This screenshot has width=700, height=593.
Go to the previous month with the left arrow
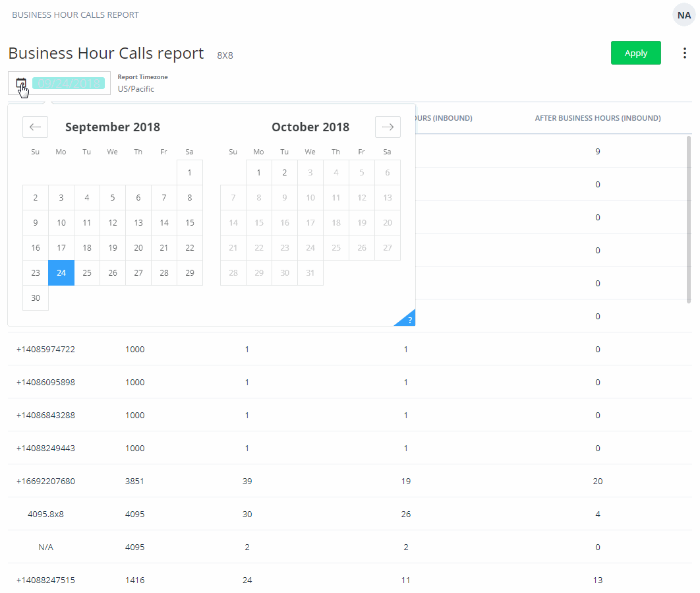pos(35,127)
